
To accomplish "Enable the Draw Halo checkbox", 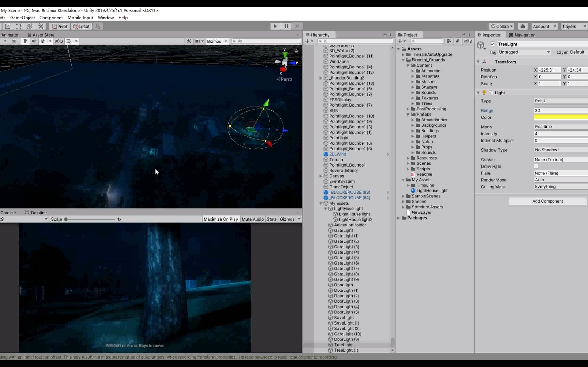I will [x=536, y=166].
